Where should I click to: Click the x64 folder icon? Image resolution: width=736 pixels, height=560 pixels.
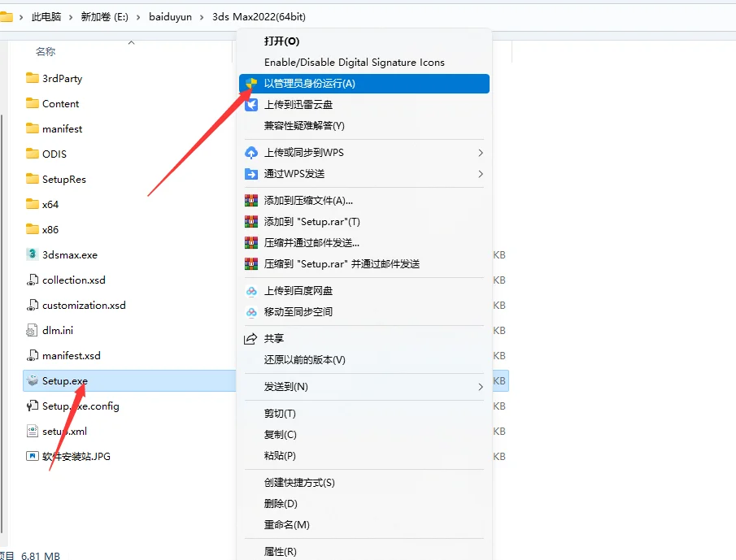(x=33, y=204)
